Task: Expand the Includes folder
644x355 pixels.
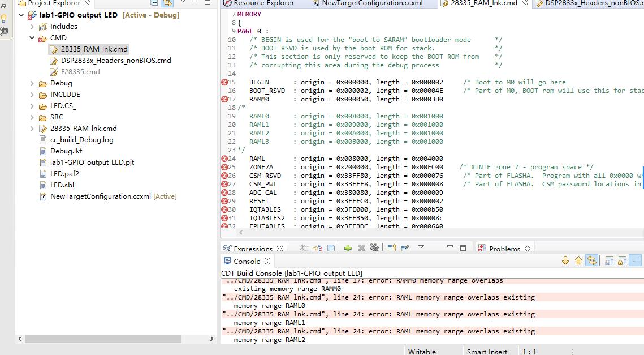Action: (x=32, y=27)
